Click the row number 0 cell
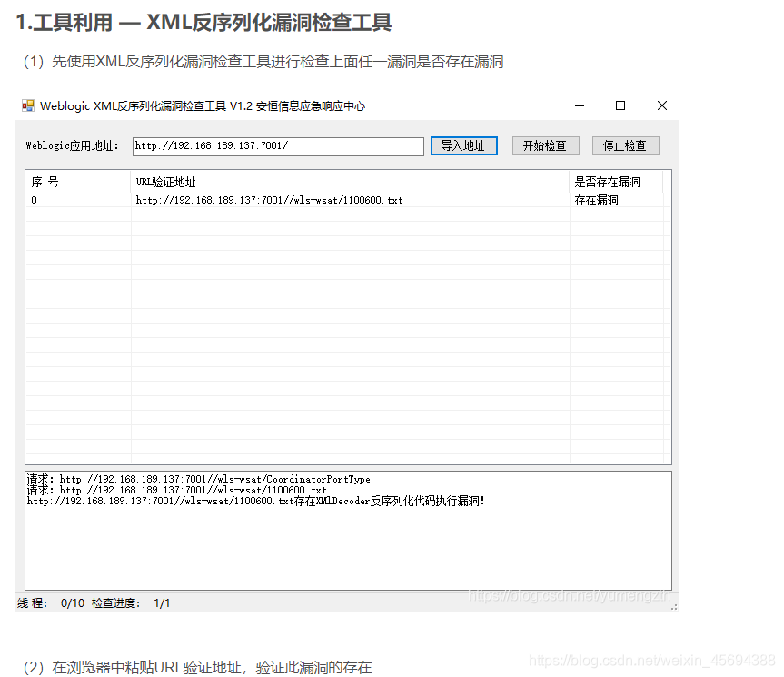 34,201
